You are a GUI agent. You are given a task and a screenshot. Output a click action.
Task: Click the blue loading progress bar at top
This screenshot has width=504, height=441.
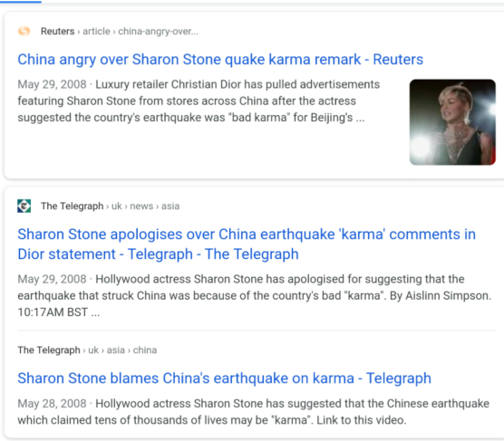click(x=21, y=1)
